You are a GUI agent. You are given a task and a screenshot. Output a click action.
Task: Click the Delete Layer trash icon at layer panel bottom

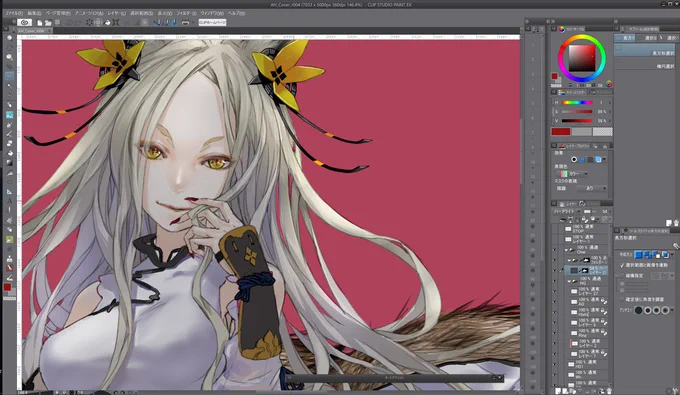pyautogui.click(x=609, y=391)
